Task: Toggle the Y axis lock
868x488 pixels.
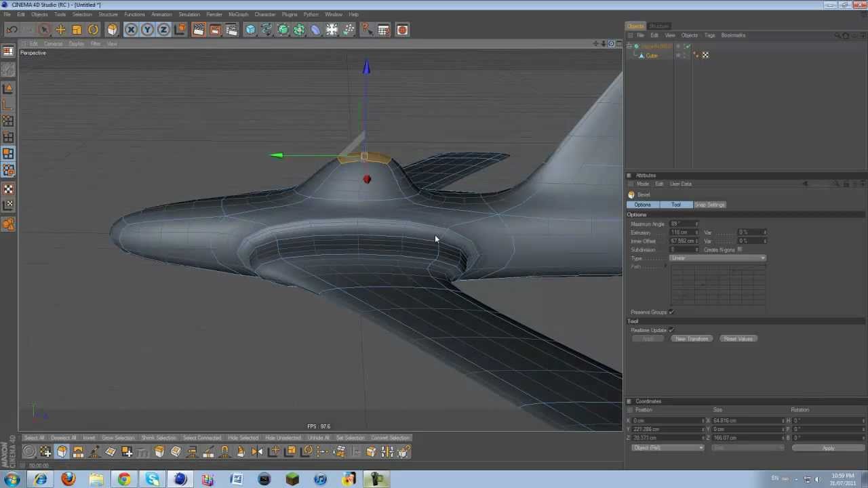Action: tap(147, 30)
